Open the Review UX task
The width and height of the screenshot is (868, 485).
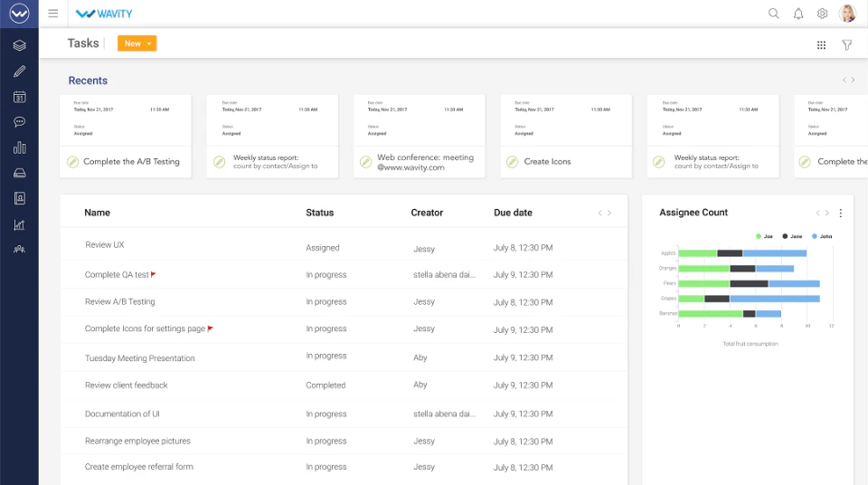[105, 244]
